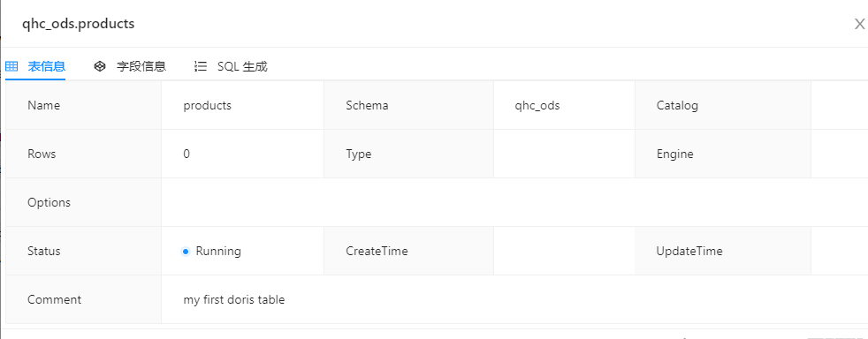Select the Catalog label cell
The width and height of the screenshot is (868, 339).
click(723, 105)
